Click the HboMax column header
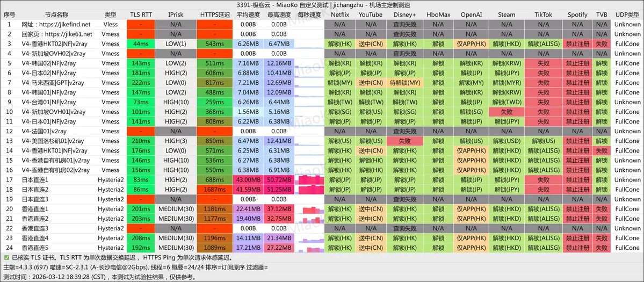 (439, 15)
